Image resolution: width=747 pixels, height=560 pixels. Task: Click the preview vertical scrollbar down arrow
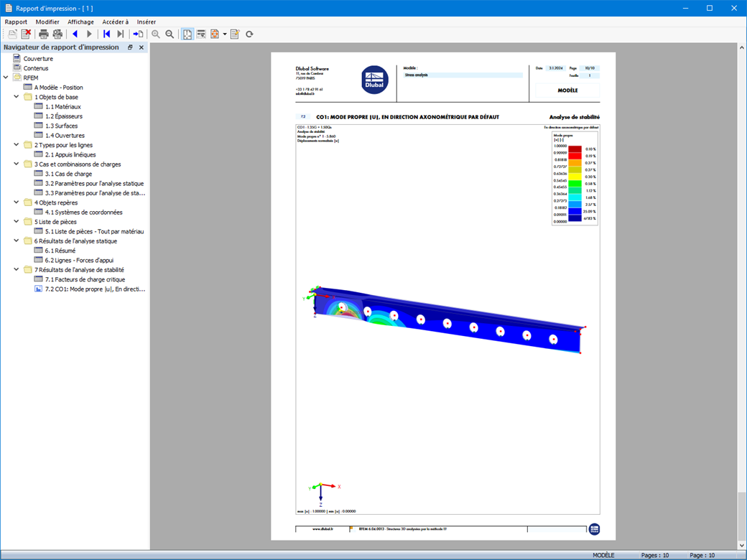click(742, 545)
